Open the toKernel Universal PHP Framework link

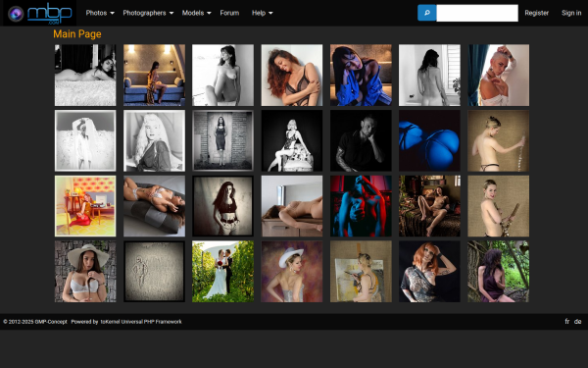[141, 322]
